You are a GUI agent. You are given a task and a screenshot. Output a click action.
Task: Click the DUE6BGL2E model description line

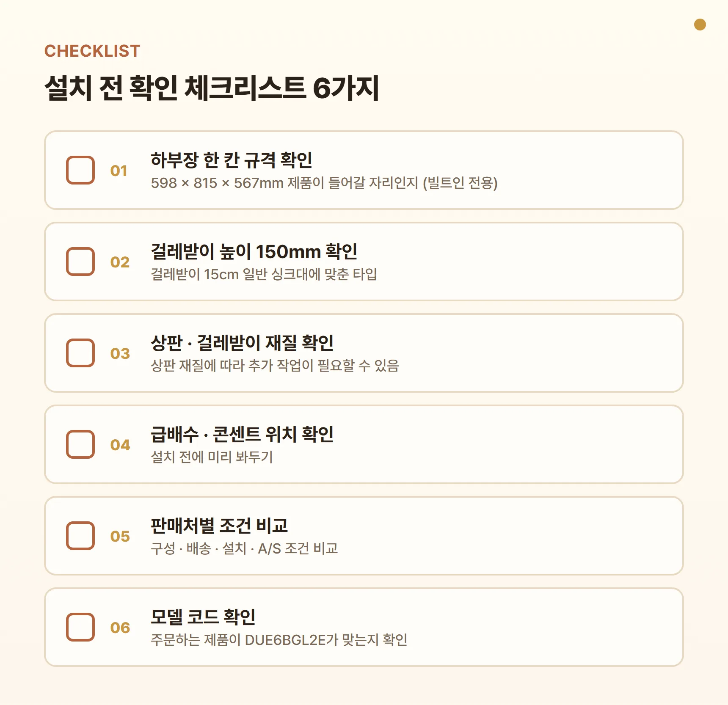279,640
